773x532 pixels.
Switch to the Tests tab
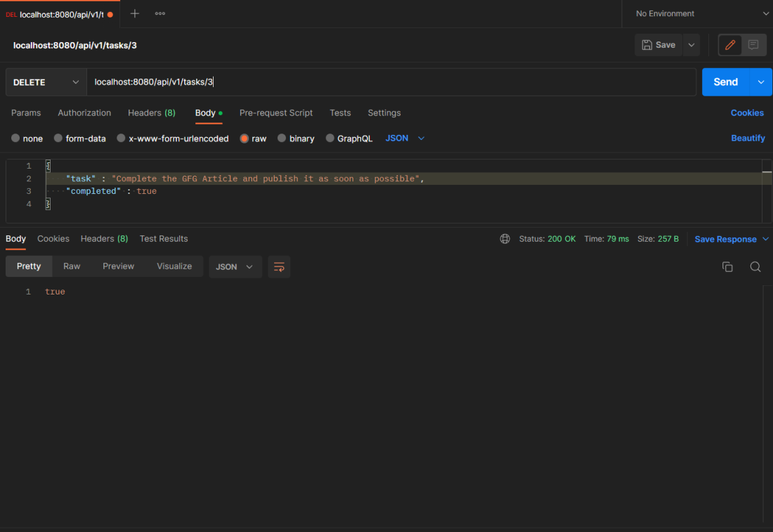340,113
